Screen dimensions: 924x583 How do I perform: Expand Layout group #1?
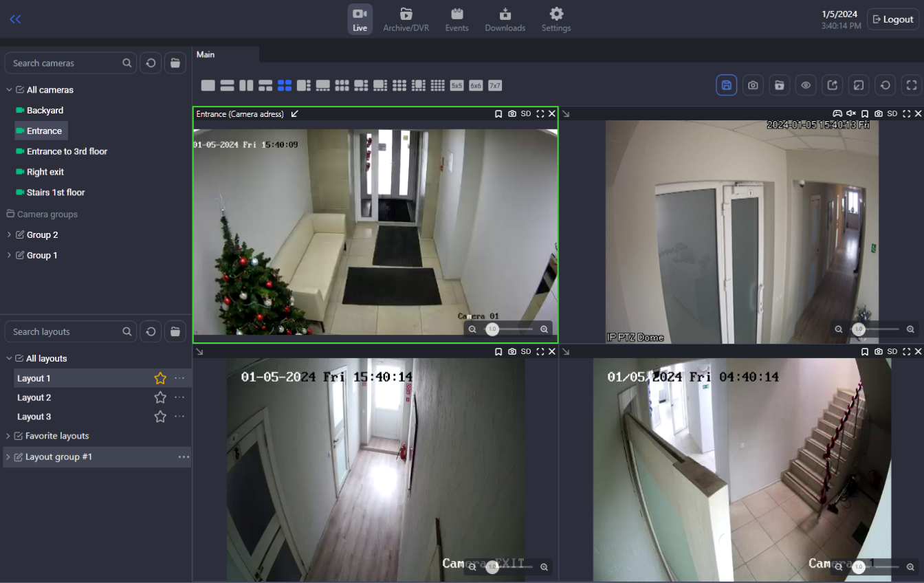click(x=8, y=457)
